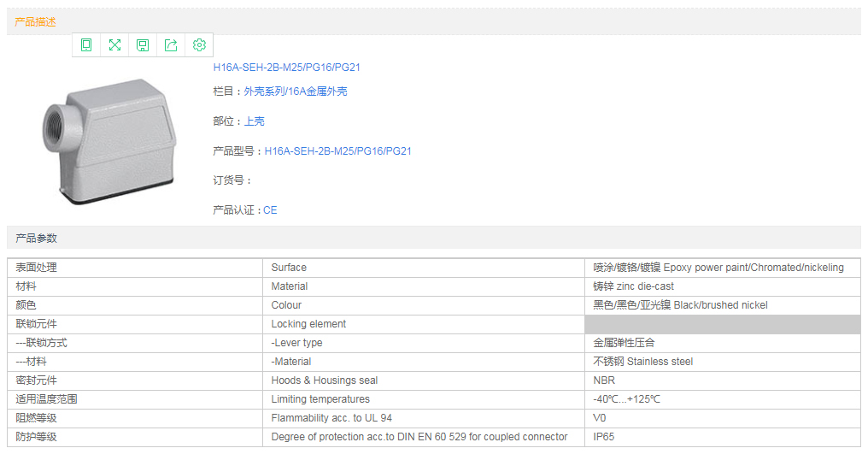Click the -40℃...+125℃ temperature range cell
Viewport: 868px width, 460px height.
[x=626, y=399]
